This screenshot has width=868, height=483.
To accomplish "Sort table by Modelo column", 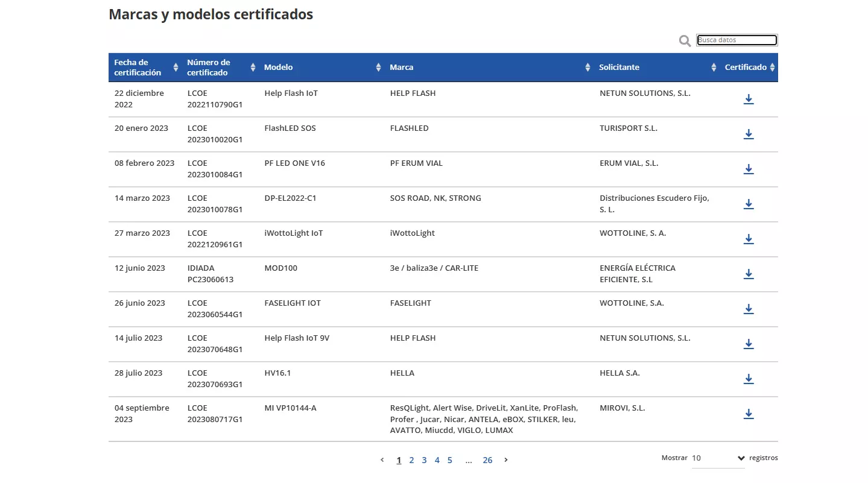I will pos(322,68).
